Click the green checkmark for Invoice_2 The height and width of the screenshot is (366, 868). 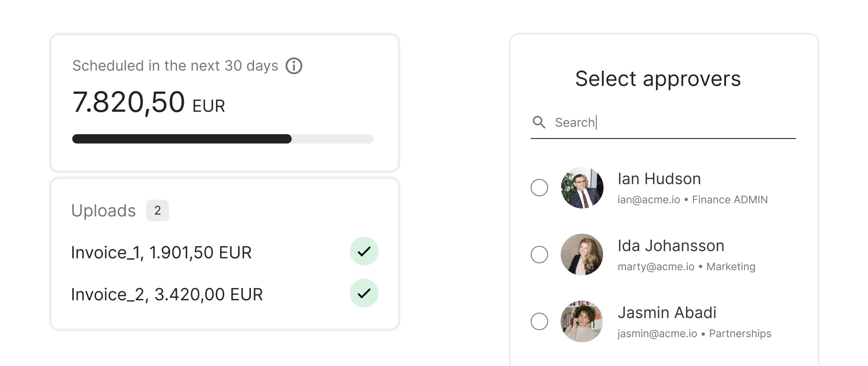364,293
